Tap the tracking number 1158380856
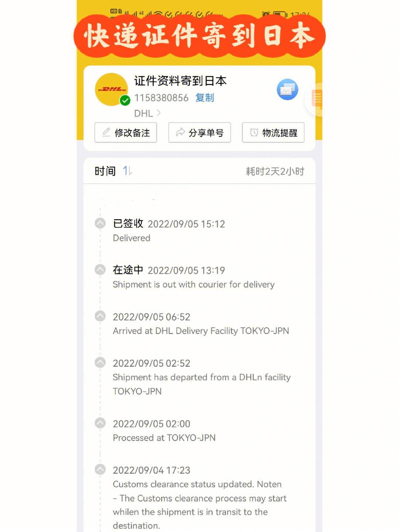The width and height of the screenshot is (399, 532). (x=161, y=98)
